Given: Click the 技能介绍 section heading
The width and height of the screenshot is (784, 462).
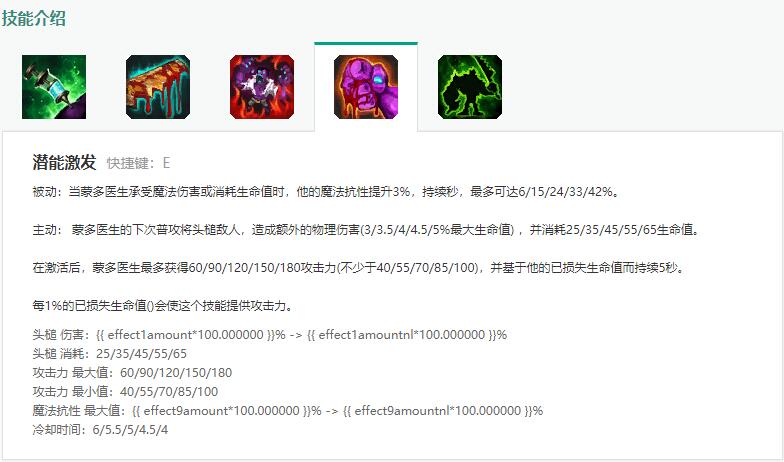Looking at the screenshot, I should point(34,18).
